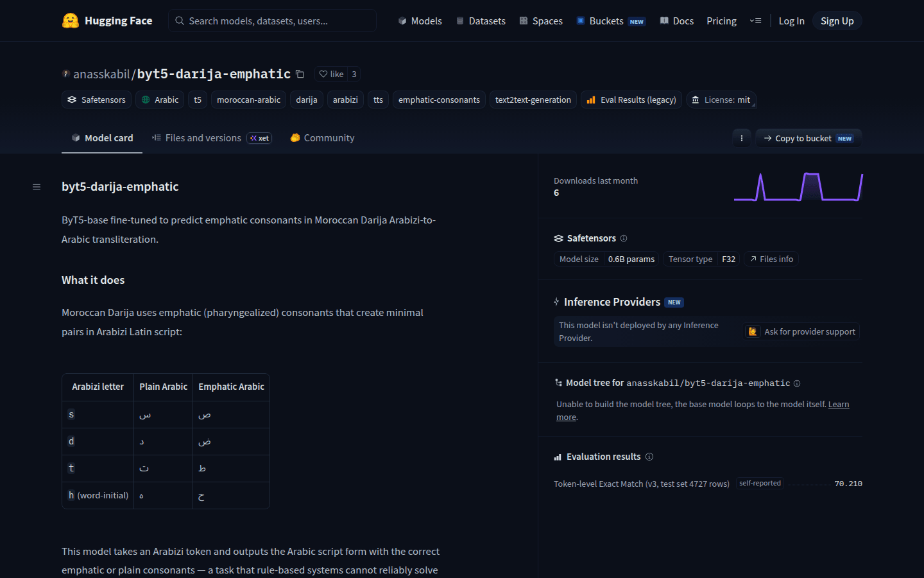Go to Spaces
This screenshot has width=924, height=578.
coord(541,21)
